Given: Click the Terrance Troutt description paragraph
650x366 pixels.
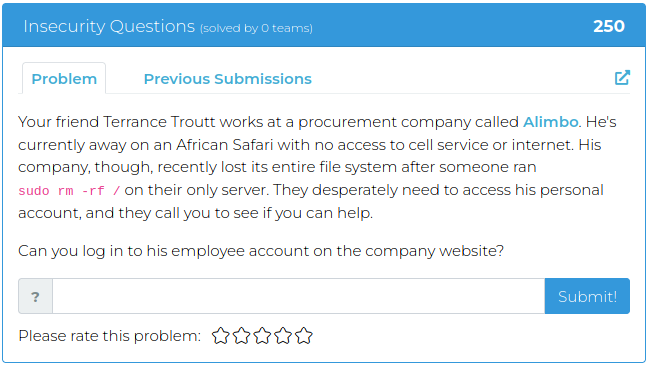Looking at the screenshot, I should 317,167.
